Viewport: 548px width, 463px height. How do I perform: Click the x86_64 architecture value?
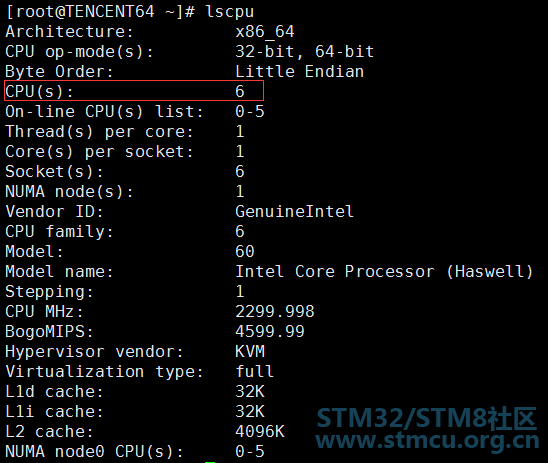point(265,32)
